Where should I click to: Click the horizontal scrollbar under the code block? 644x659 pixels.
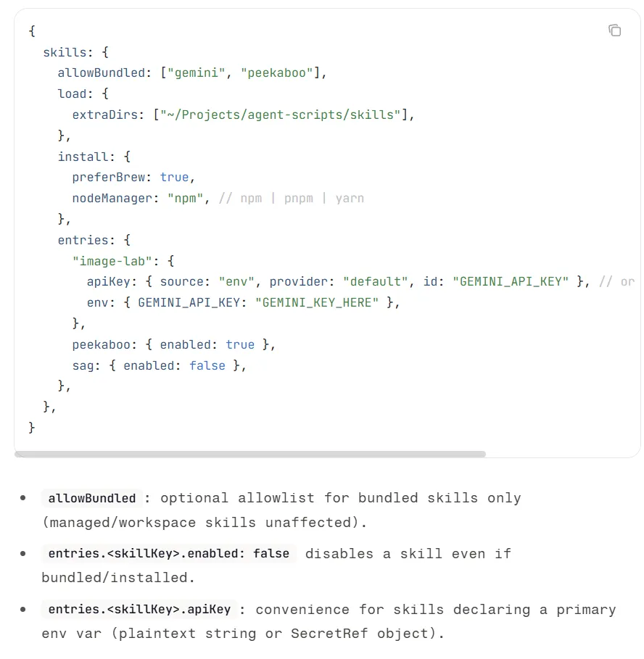250,454
